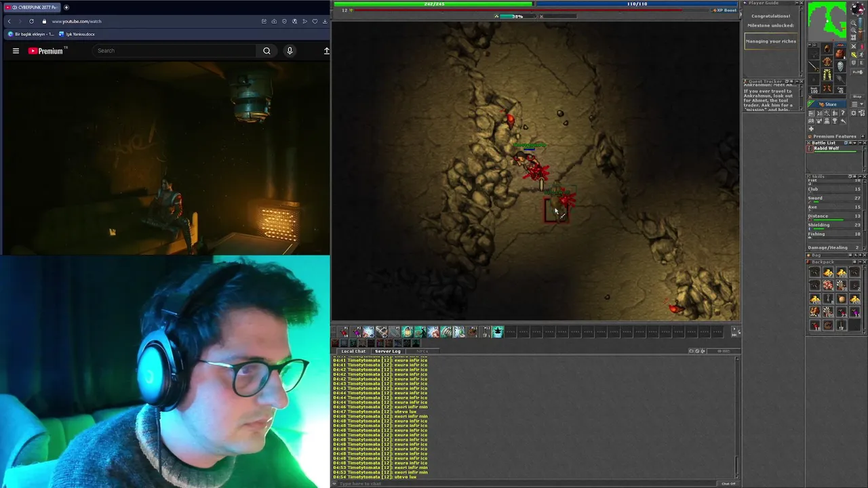Open the gear settings icon

[854, 113]
